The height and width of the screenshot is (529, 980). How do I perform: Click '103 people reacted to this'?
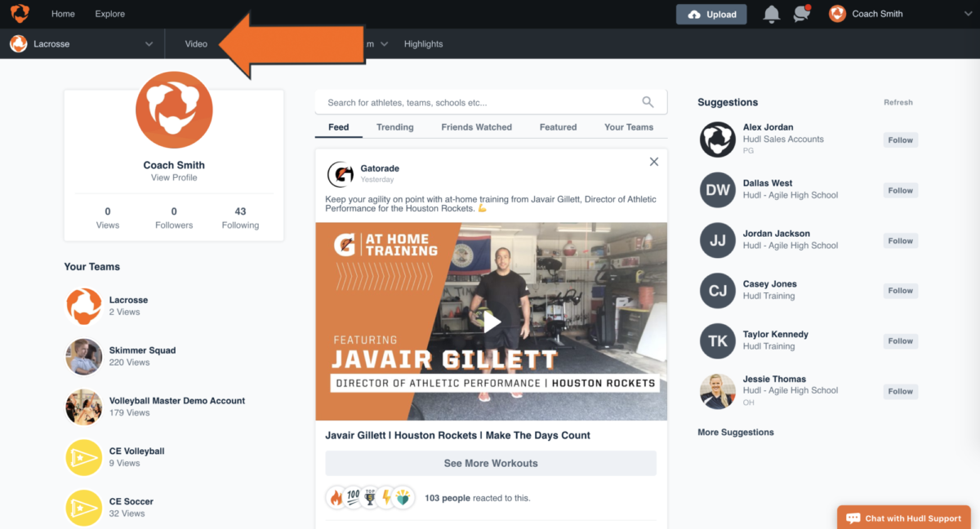click(x=478, y=497)
